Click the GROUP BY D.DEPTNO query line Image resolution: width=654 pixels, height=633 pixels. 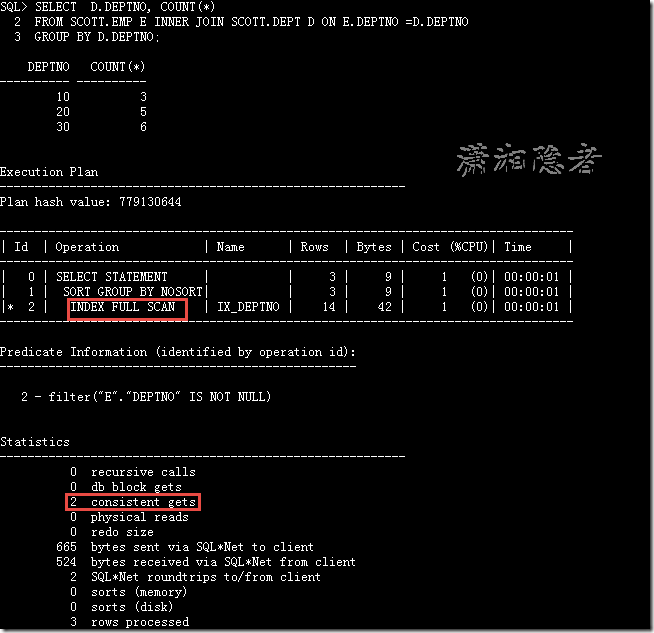click(86, 37)
